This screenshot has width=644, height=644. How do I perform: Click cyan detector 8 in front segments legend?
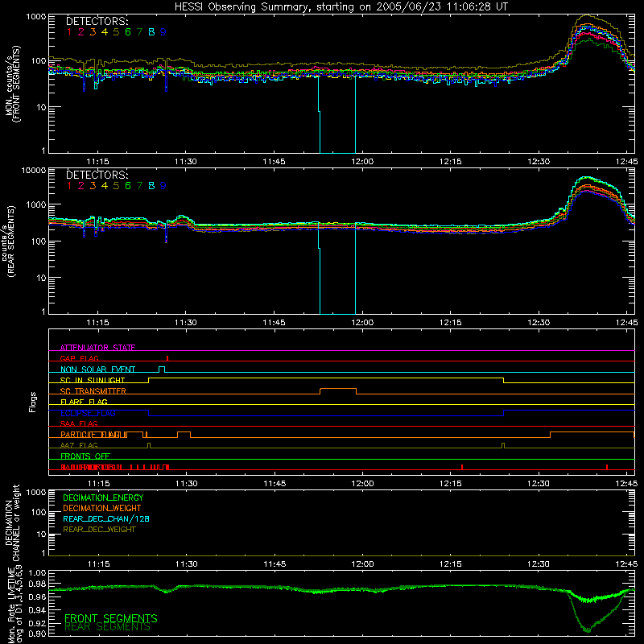(151, 32)
